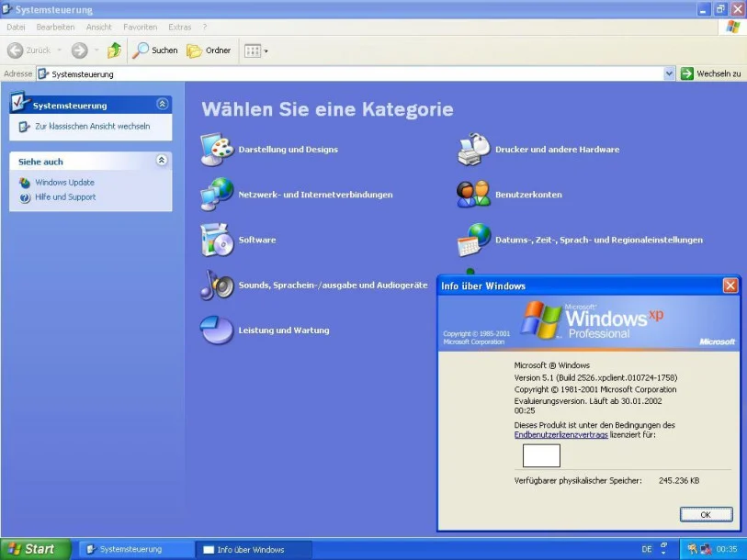
Task: Click Netzwerk- und Internetverbindungen label
Action: pos(315,195)
